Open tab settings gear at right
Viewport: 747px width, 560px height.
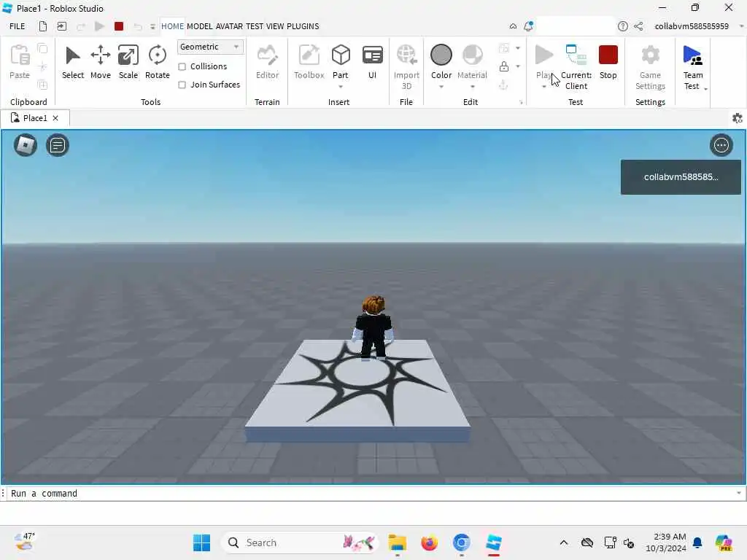pos(737,118)
